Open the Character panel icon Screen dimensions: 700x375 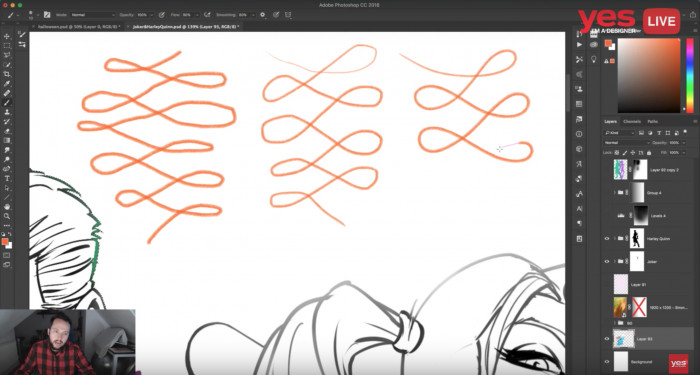579,208
